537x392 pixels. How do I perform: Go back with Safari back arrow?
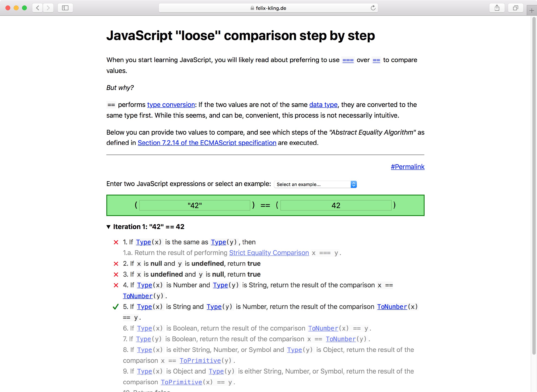38,8
